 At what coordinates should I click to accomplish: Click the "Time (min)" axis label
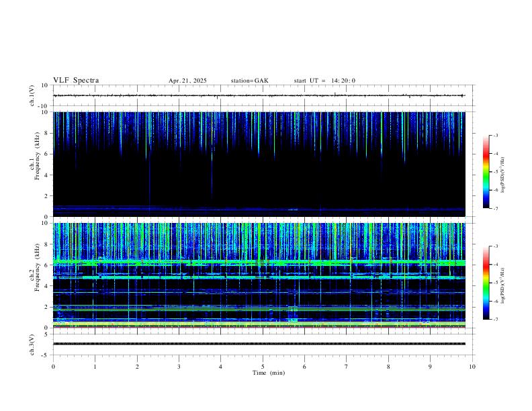point(269,373)
